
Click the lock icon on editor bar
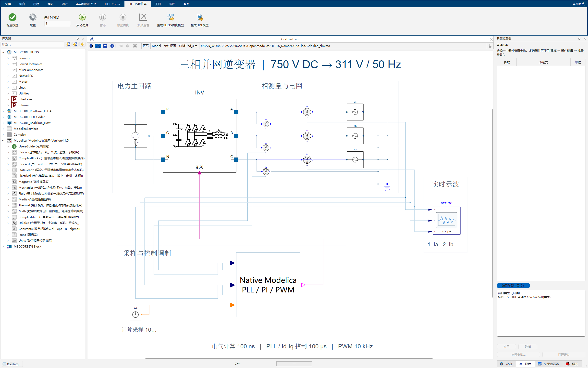coord(490,46)
